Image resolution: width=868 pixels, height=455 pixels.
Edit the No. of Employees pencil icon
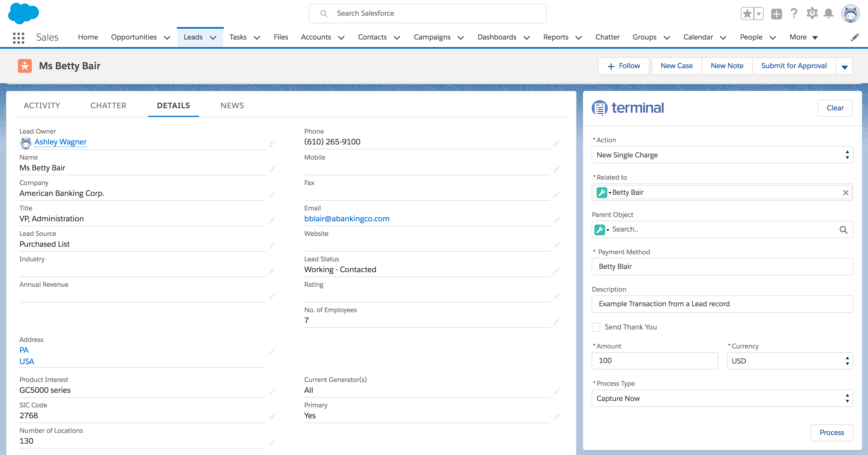pos(556,322)
